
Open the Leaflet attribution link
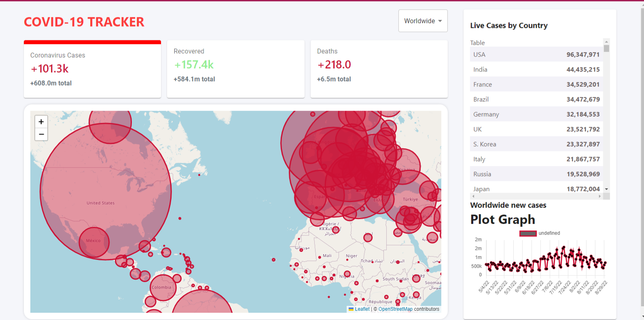point(359,309)
